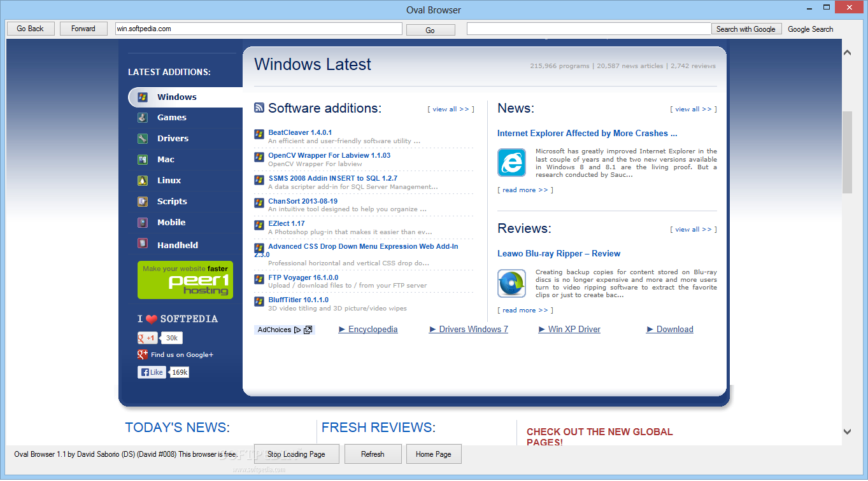
Task: Click the Windows flag icon next to BeatCleaver
Action: (x=259, y=134)
